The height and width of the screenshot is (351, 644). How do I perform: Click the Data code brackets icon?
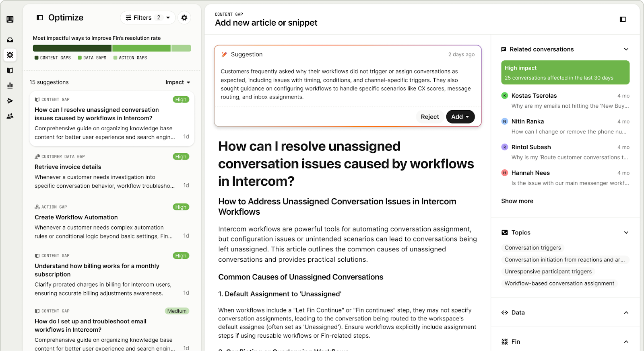(505, 313)
